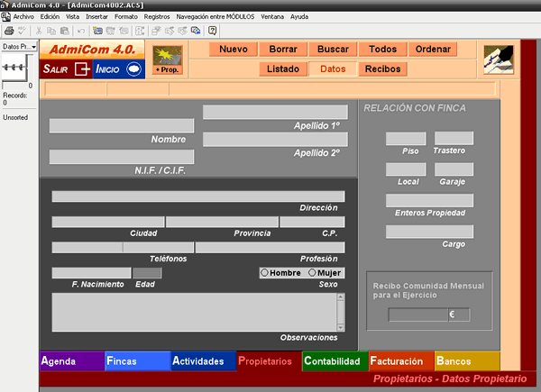Click the New Record toolbar icon

[x=97, y=31]
